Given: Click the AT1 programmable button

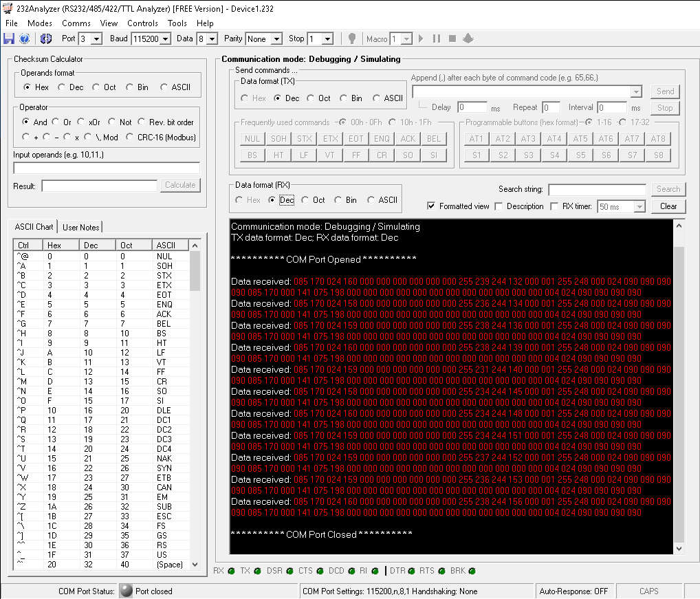Looking at the screenshot, I should coord(477,139).
